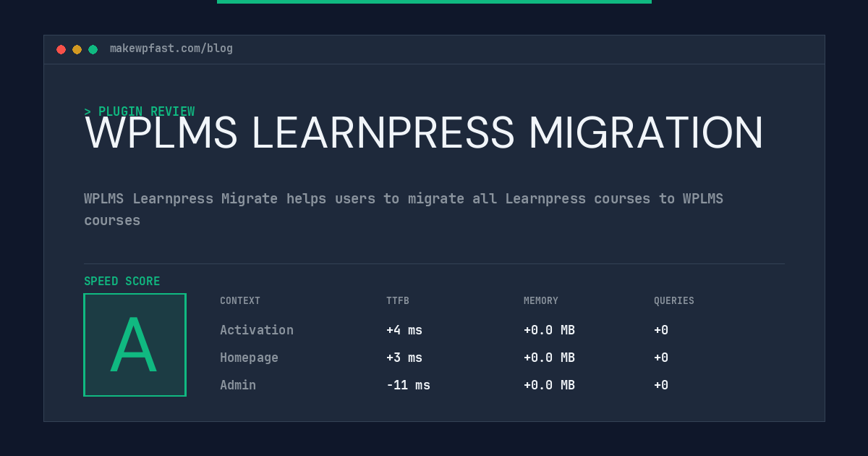Click the Homepage queries value +0
Viewport: 868px width, 456px height.
tap(661, 358)
